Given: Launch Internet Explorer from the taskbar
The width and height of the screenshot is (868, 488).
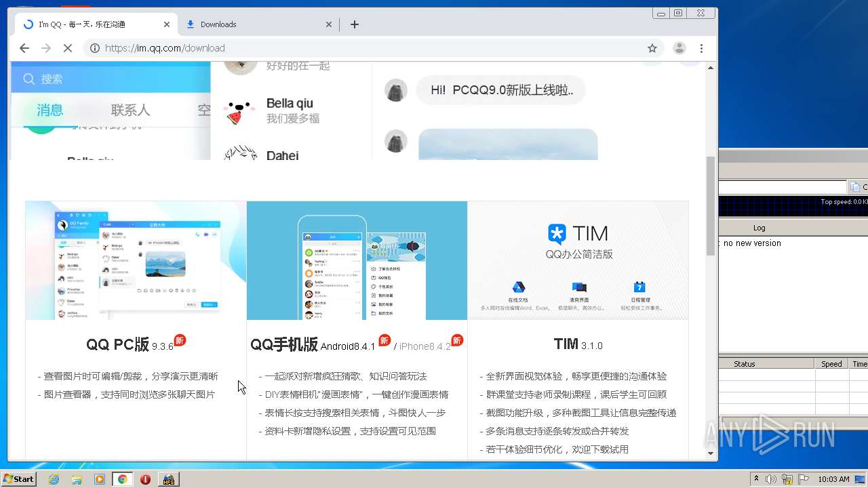Looking at the screenshot, I should 54,479.
